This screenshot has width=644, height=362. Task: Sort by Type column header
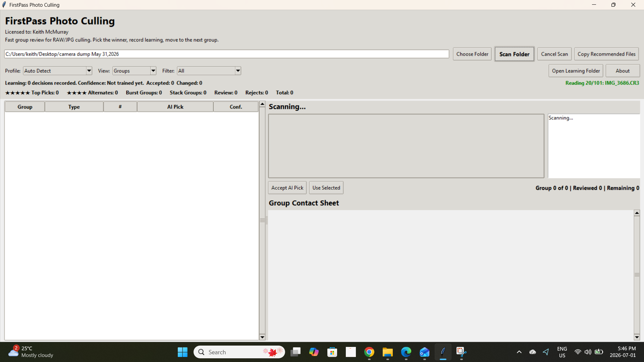coord(74,107)
